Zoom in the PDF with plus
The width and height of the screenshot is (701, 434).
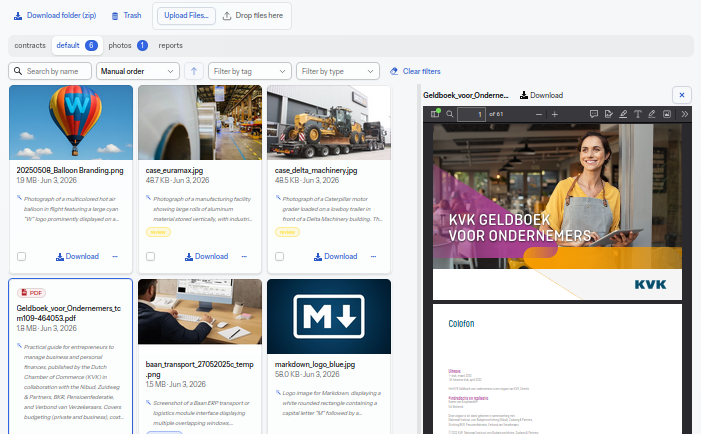pyautogui.click(x=555, y=114)
